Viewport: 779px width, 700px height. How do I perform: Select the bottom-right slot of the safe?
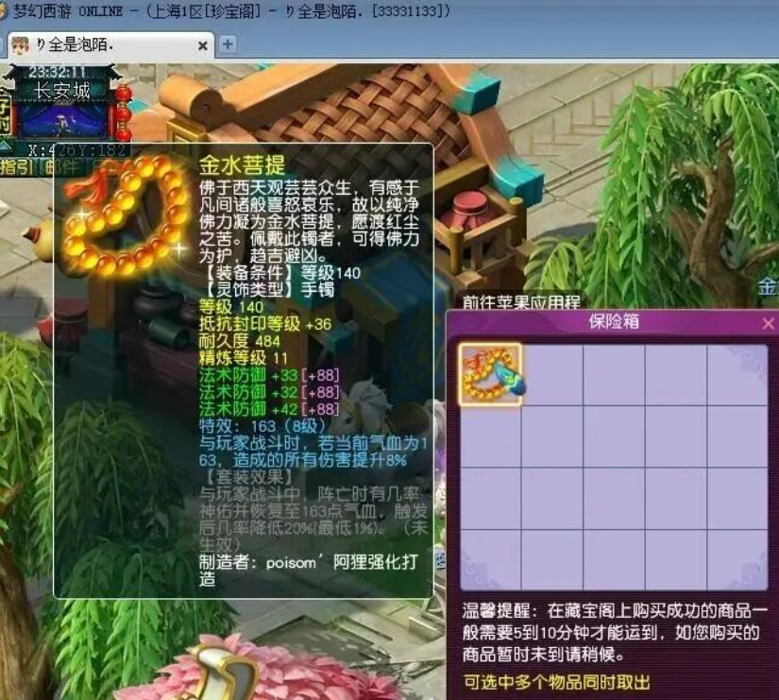[x=737, y=559]
